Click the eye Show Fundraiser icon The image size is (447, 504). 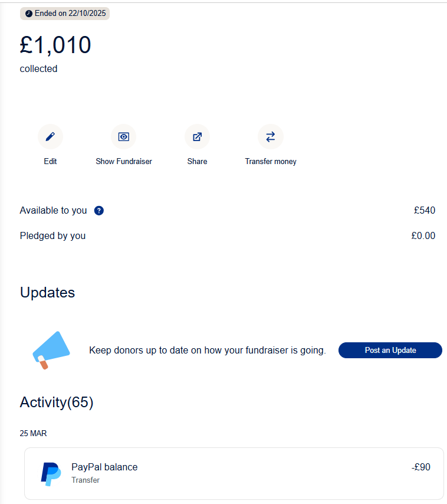pos(123,137)
